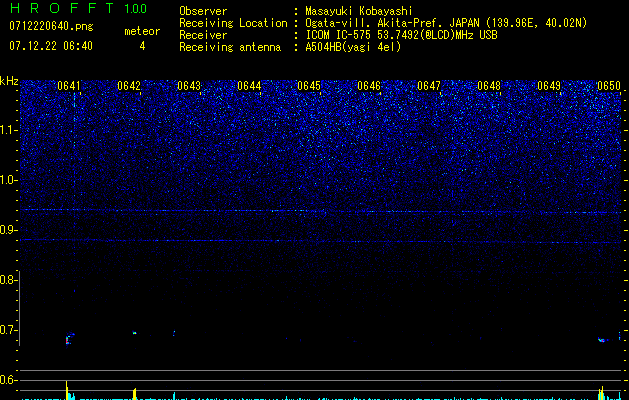Click the date stamp 07.12.22 06:40

tap(51, 46)
